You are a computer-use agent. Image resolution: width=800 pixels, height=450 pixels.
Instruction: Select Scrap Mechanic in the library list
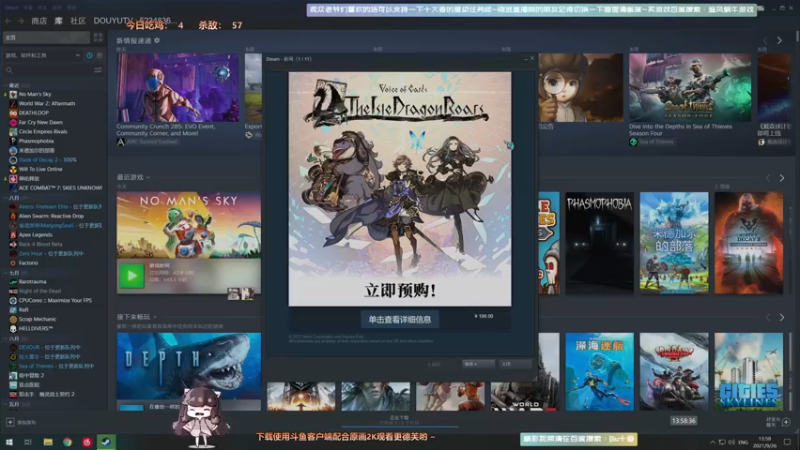coord(37,319)
